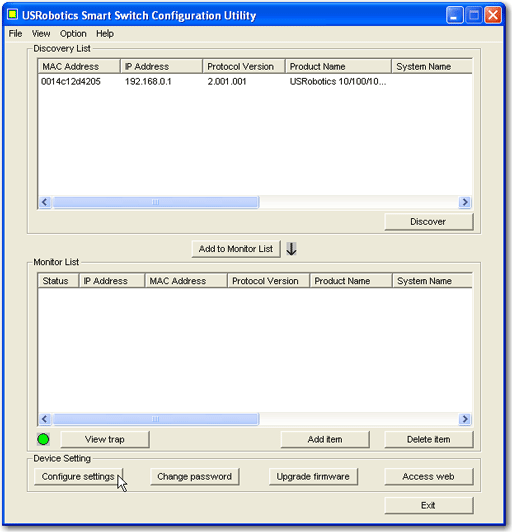Click the Discover button
The width and height of the screenshot is (512, 532).
click(x=429, y=222)
